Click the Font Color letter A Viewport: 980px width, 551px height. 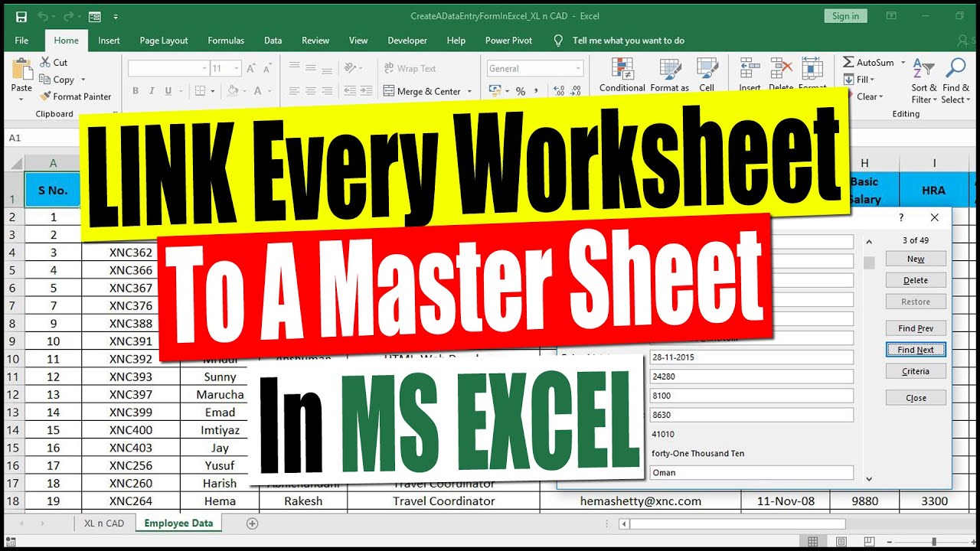(x=257, y=91)
